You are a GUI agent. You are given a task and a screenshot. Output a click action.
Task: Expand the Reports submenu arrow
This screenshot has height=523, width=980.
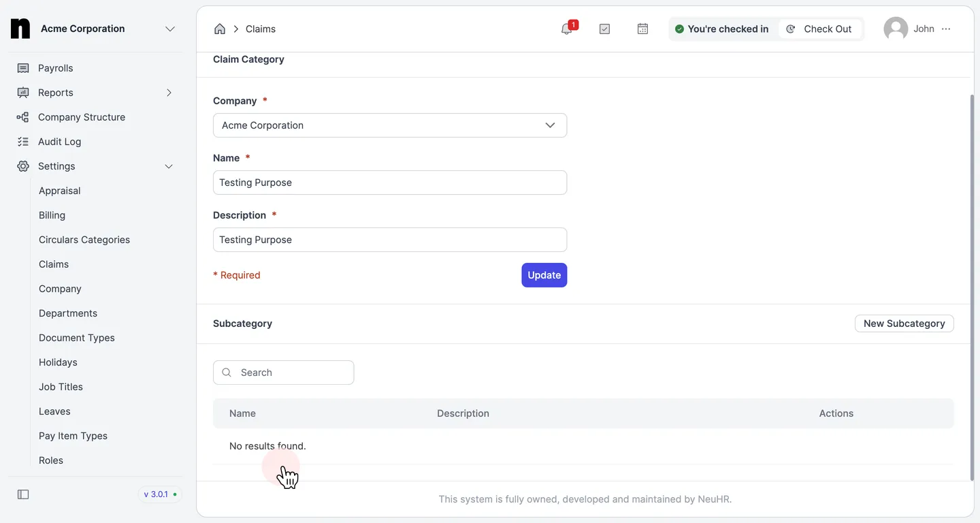[169, 93]
